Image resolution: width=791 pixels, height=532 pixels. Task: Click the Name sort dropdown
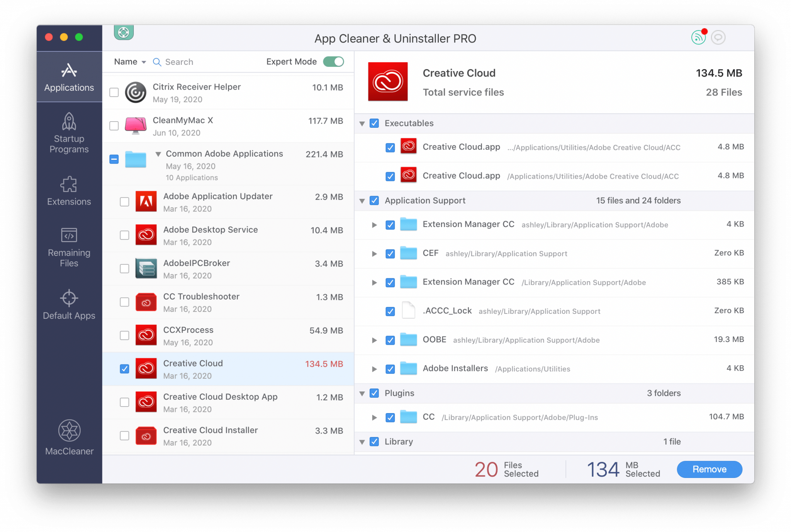pos(127,61)
